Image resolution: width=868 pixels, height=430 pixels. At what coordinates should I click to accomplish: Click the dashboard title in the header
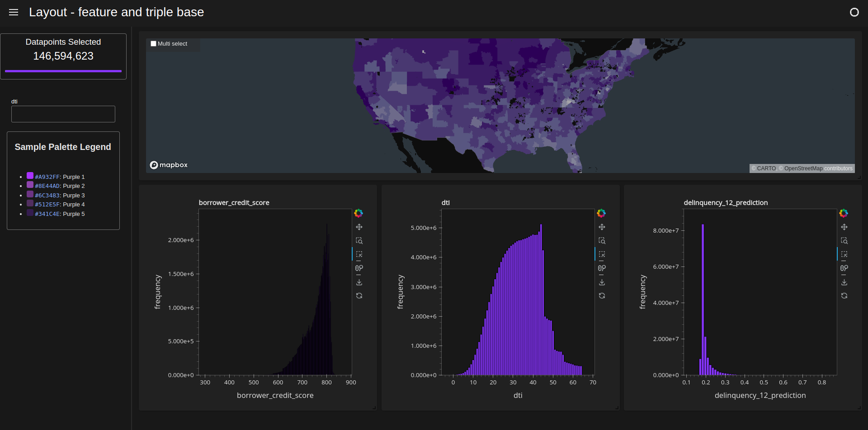[117, 12]
